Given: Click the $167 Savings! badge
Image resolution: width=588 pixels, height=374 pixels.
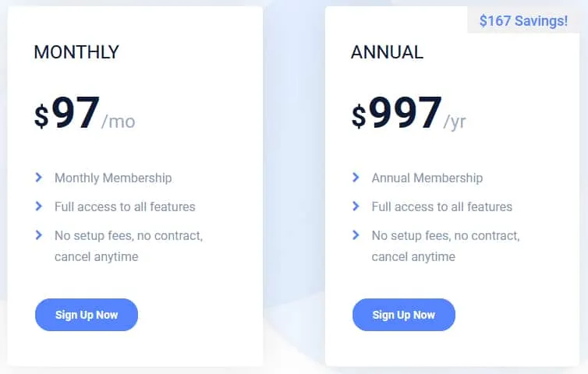Looking at the screenshot, I should pos(523,21).
